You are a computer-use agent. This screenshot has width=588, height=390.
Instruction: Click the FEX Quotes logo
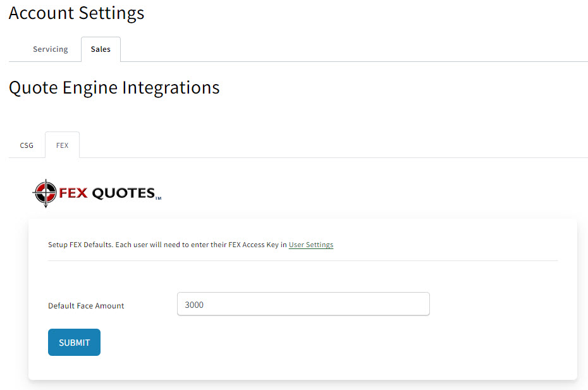97,193
